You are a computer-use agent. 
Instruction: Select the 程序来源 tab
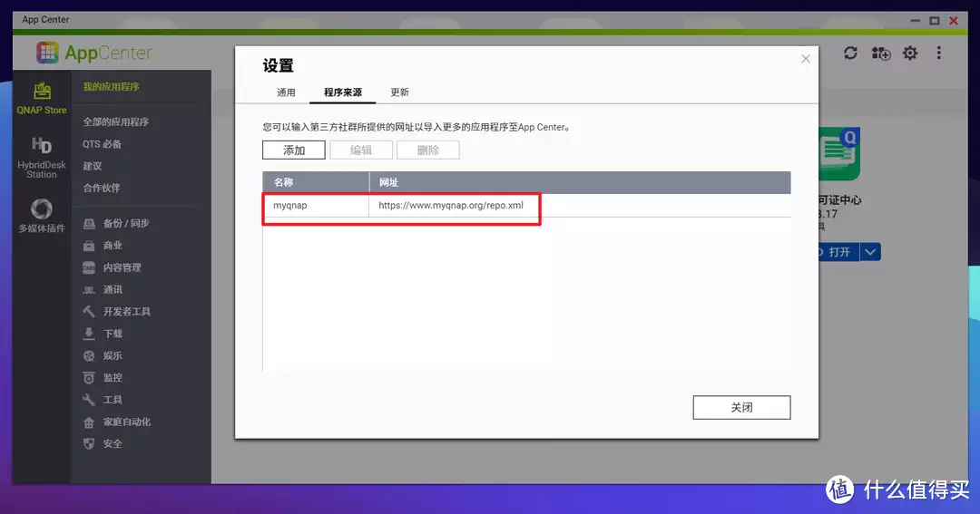(x=342, y=92)
